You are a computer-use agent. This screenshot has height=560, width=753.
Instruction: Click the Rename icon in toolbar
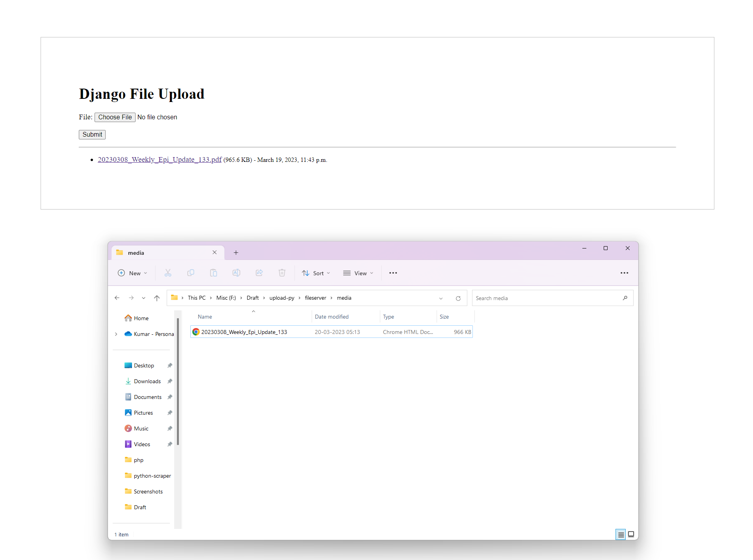(x=236, y=273)
